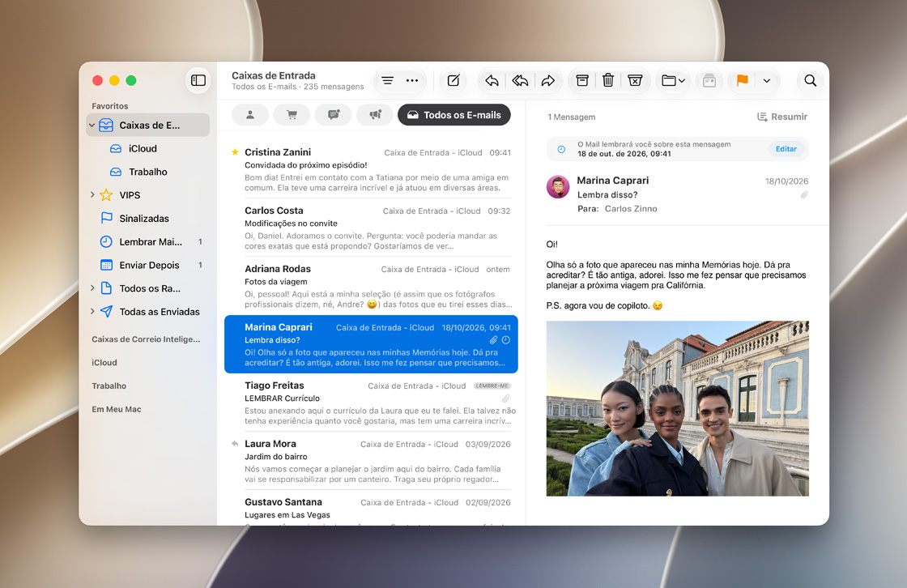Select the Marina Caprari message row
Screen dimensions: 907x588
pyautogui.click(x=371, y=344)
